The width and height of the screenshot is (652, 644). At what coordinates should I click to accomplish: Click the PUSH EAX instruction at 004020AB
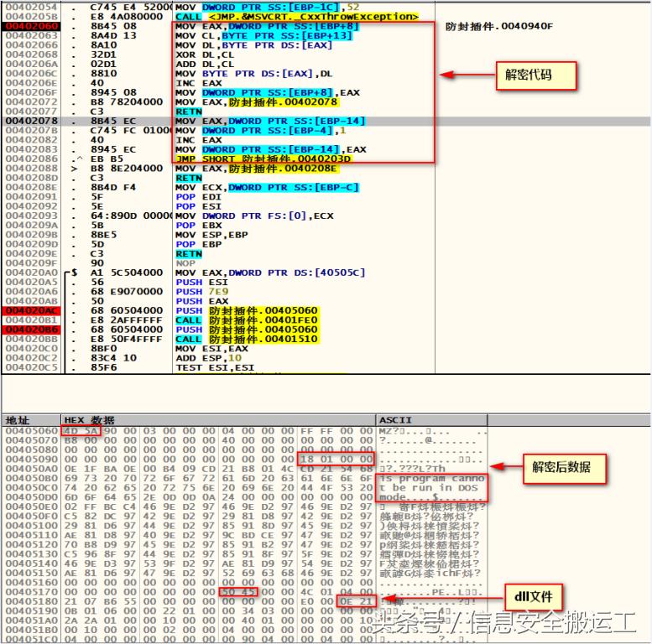click(201, 301)
